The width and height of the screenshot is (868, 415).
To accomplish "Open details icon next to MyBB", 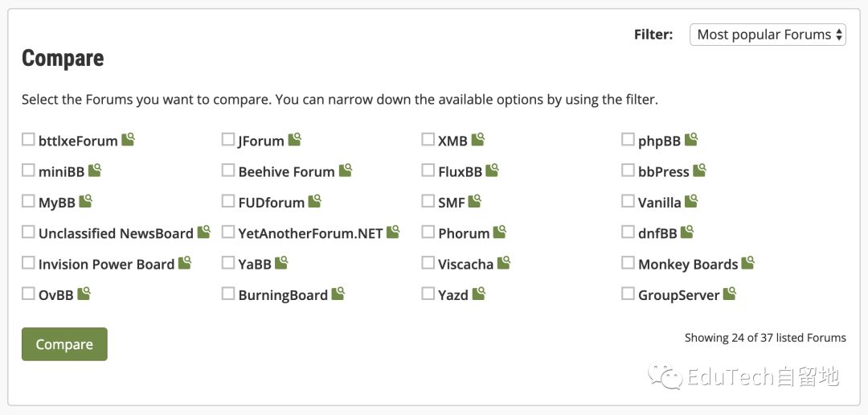I will coord(85,201).
